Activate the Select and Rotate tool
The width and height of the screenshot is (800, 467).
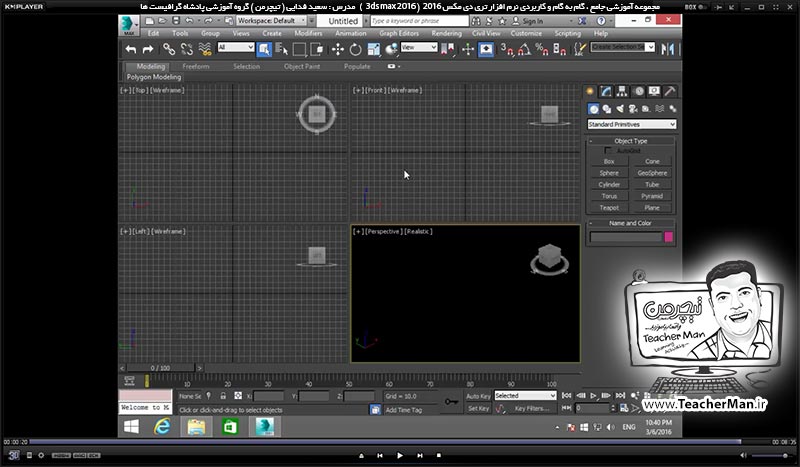(x=356, y=49)
